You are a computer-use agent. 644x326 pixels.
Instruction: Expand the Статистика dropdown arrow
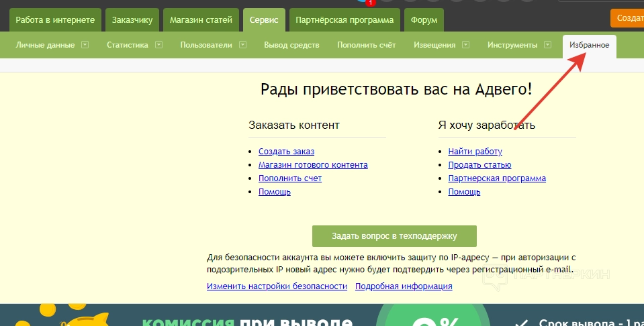point(159,45)
